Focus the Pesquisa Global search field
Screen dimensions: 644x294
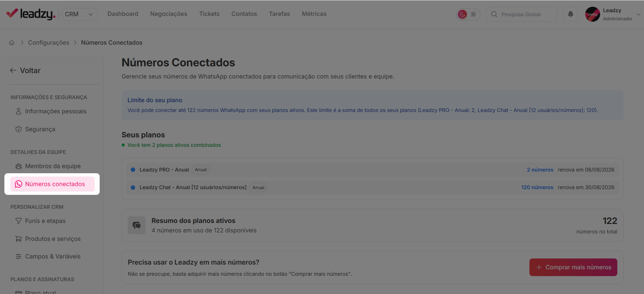coord(522,14)
